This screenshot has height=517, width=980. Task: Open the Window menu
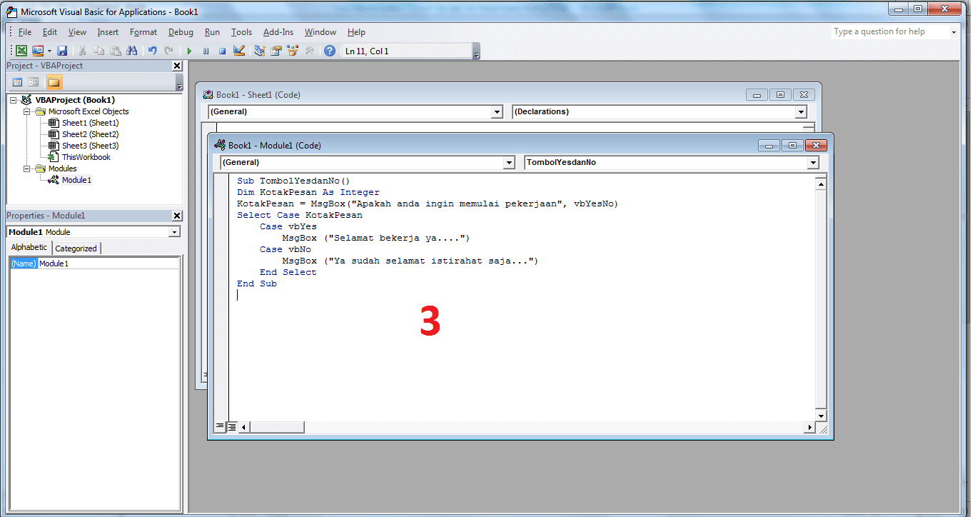click(320, 32)
